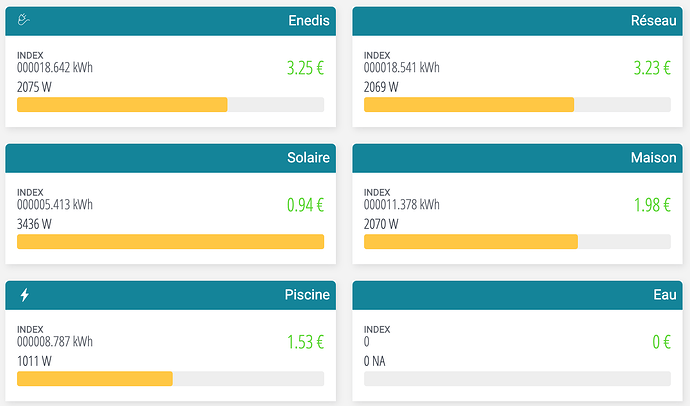Click the empty Eau gauge bar
This screenshot has height=406, width=690.
click(x=516, y=379)
